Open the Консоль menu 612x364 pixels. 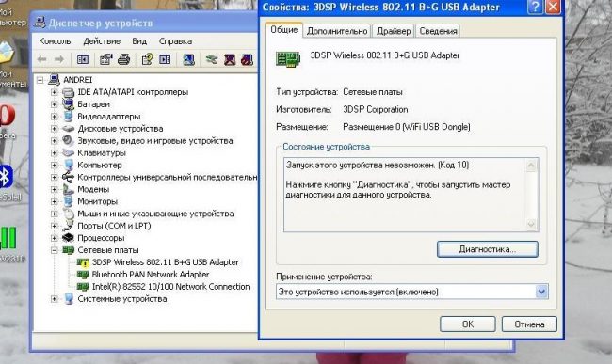point(55,41)
